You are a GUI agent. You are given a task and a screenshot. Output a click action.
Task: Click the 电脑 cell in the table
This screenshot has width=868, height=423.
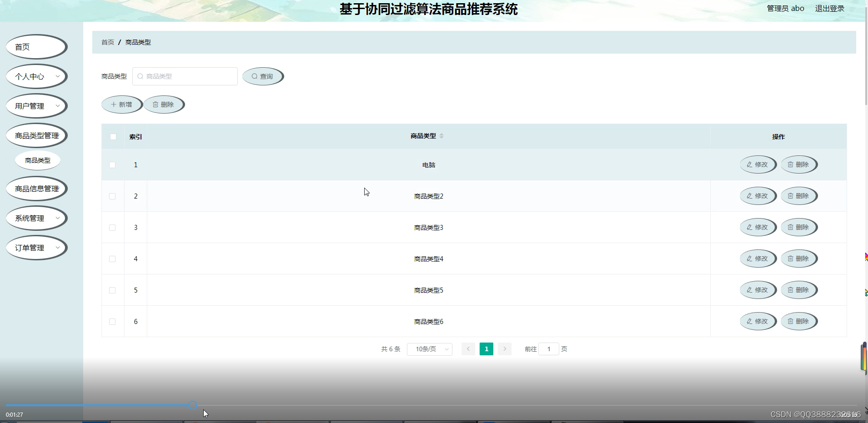[x=429, y=165]
